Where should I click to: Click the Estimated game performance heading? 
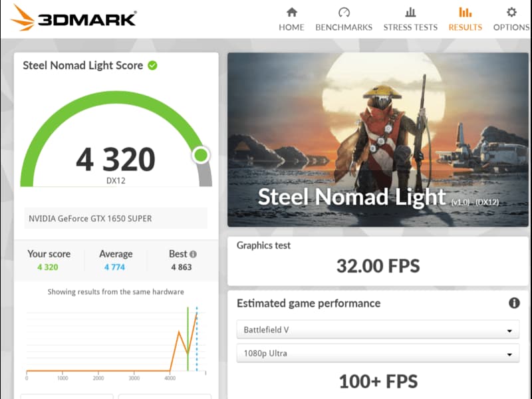click(309, 303)
